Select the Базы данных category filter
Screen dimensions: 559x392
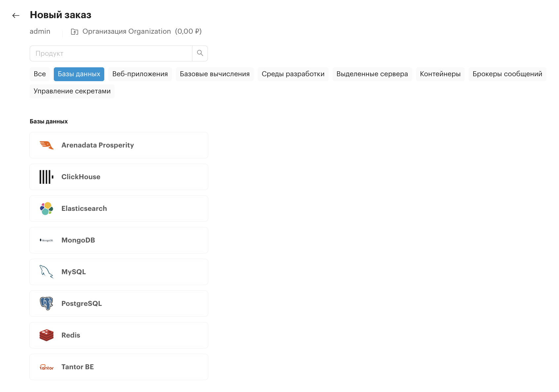[79, 74]
